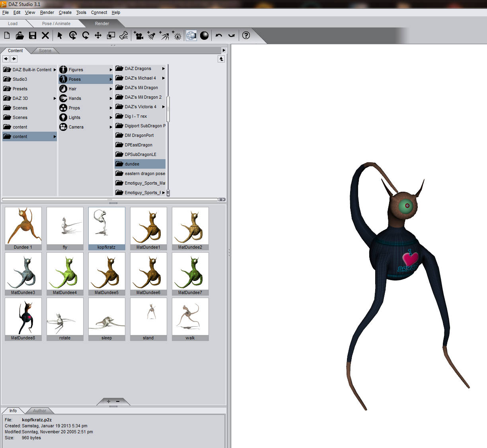Click the Delete X icon in the toolbar
The width and height of the screenshot is (487, 448).
point(45,35)
